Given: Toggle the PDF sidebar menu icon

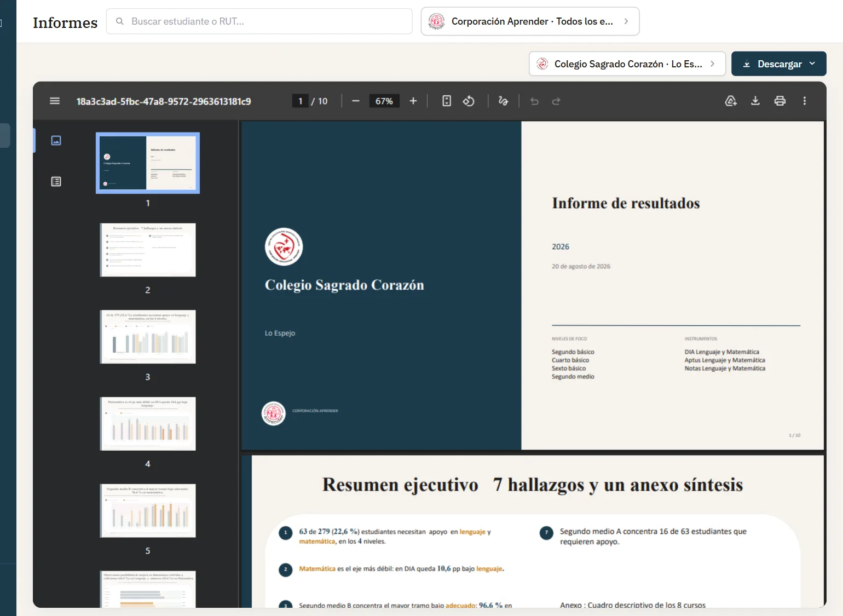Looking at the screenshot, I should point(55,101).
